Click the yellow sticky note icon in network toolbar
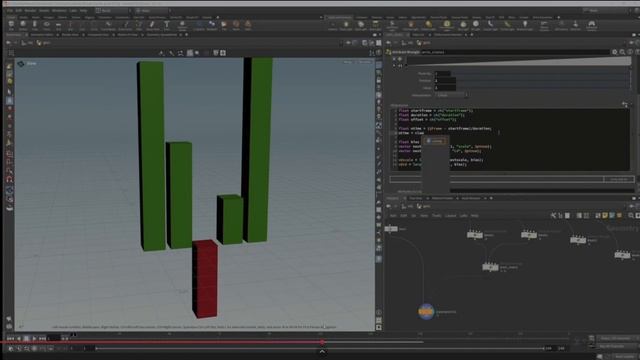 click(x=605, y=216)
